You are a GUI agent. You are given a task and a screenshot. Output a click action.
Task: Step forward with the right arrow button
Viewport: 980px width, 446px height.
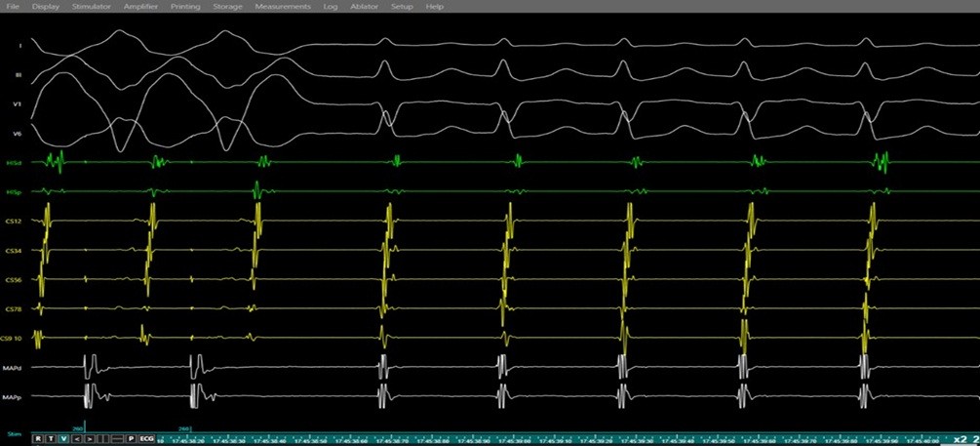[x=90, y=439]
